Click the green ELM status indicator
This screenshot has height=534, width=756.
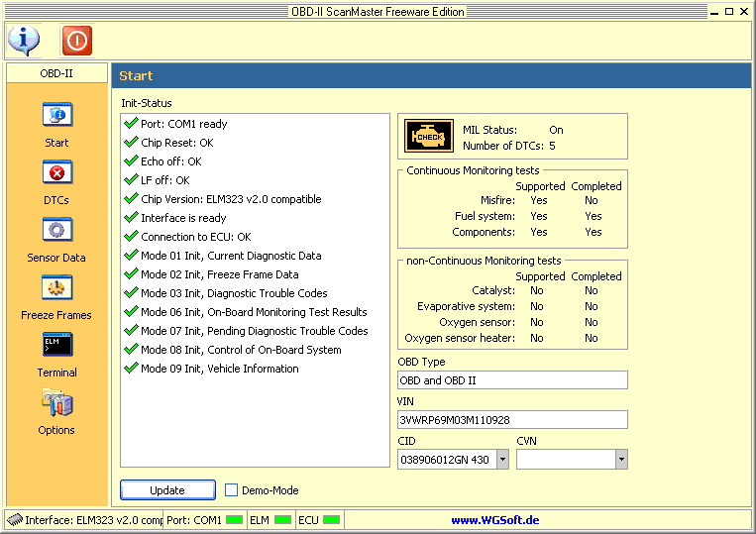[x=283, y=520]
